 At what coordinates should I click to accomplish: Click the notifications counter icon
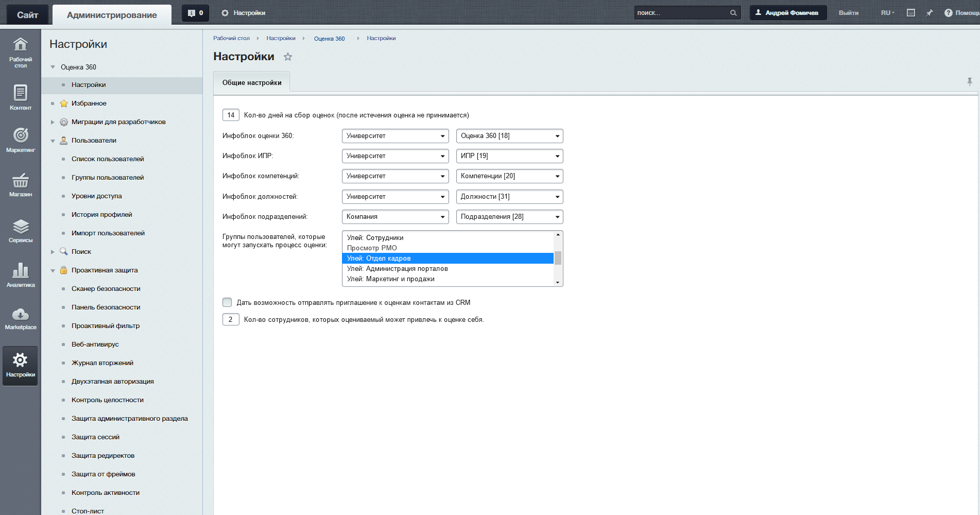tap(195, 13)
